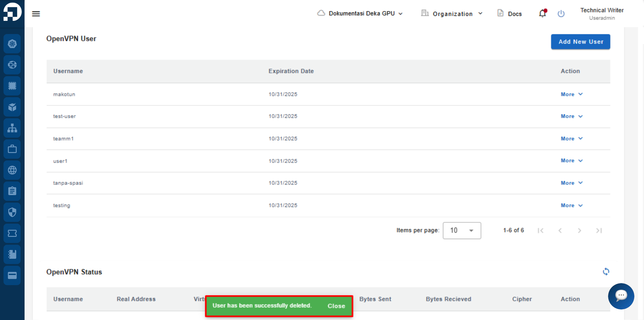Open the ticket sidebar icon
The height and width of the screenshot is (320, 644).
tap(12, 233)
